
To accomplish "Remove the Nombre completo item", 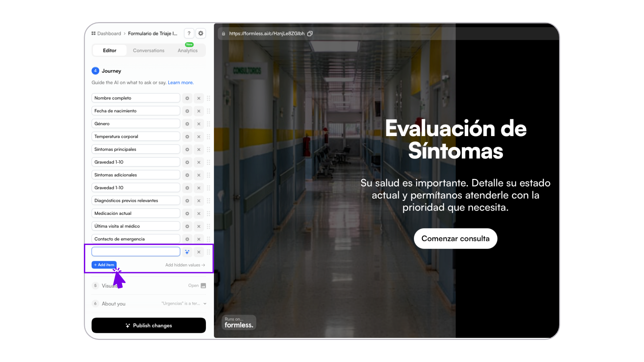I will [199, 98].
